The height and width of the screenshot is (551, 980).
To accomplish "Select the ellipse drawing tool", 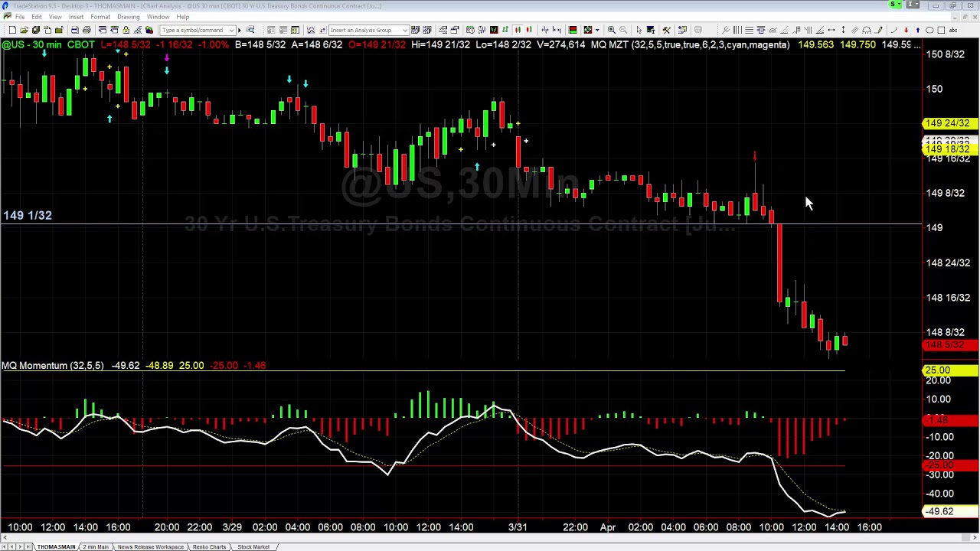I will point(929,30).
